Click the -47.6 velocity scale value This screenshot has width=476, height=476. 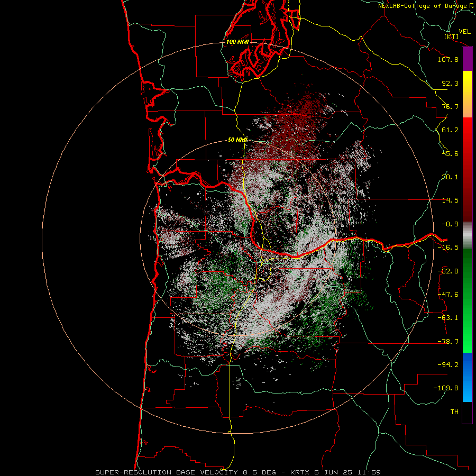[x=448, y=295]
